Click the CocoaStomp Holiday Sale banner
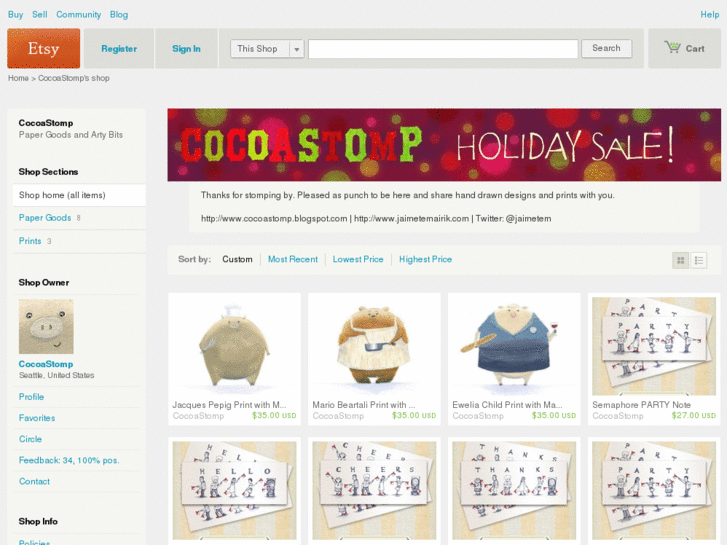Screen dimensions: 727x545 pyautogui.click(x=444, y=145)
